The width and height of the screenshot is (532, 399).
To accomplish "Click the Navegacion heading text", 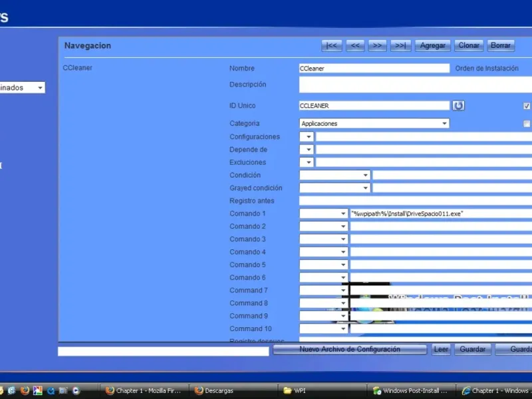I will 88,45.
